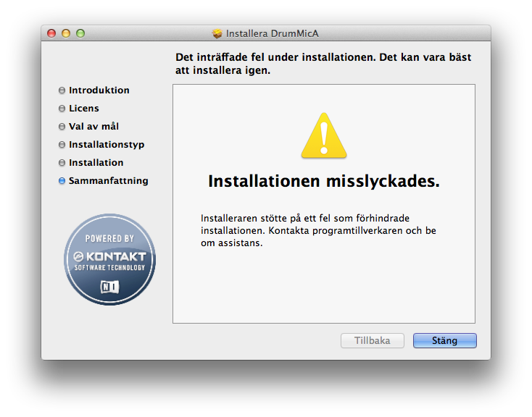The height and width of the screenshot is (417, 532).
Task: Minimize the window with the yellow button
Action: coord(66,33)
